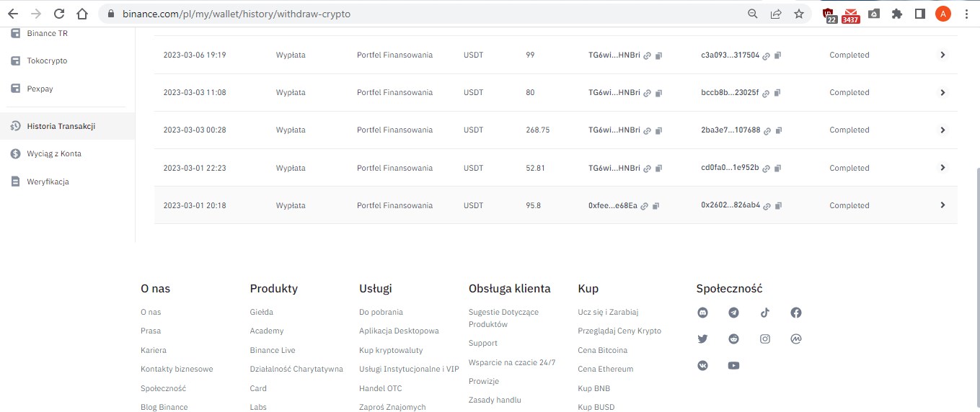Open the Cena Bitcoina footer link

coord(603,350)
